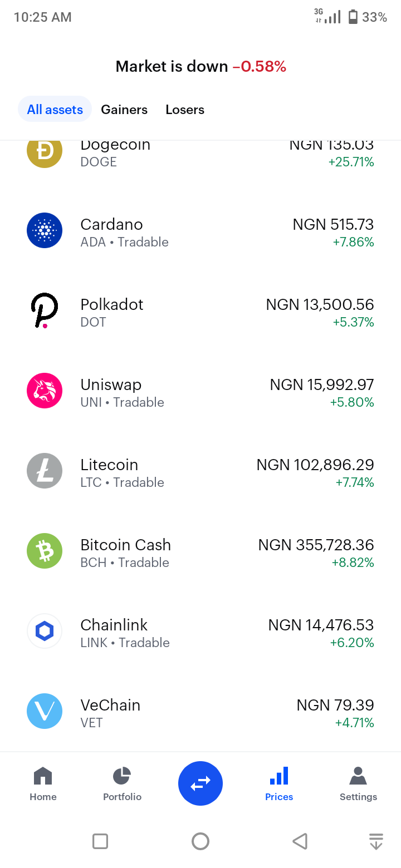
Task: Select the Prices bar chart tab
Action: pyautogui.click(x=279, y=784)
